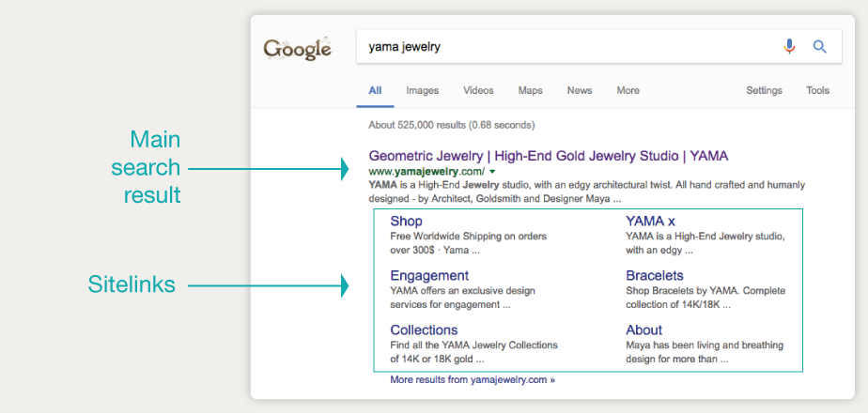The height and width of the screenshot is (414, 868).
Task: Click 'YAMA offers an exclusive design' text
Action: 463,298
